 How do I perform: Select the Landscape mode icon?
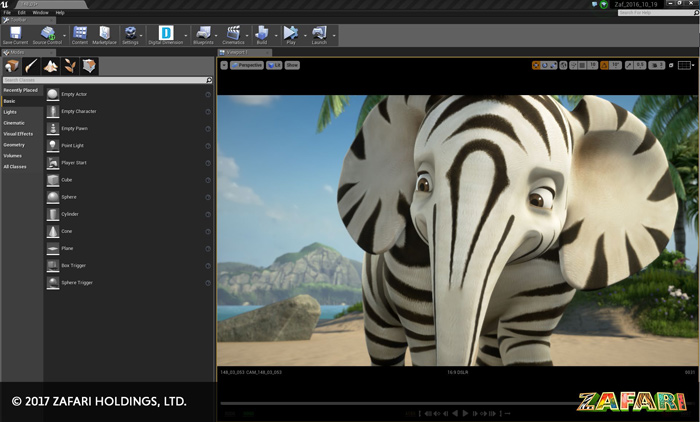coord(50,66)
